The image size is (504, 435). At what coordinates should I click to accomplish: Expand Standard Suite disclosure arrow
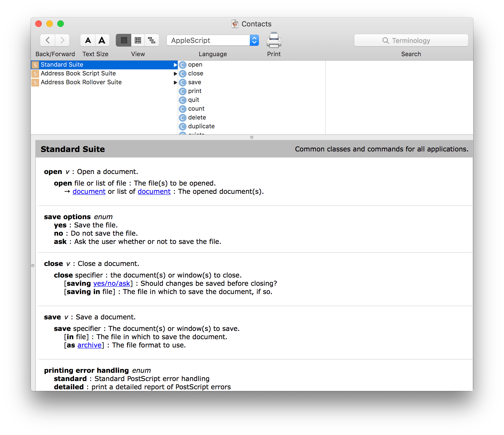175,65
